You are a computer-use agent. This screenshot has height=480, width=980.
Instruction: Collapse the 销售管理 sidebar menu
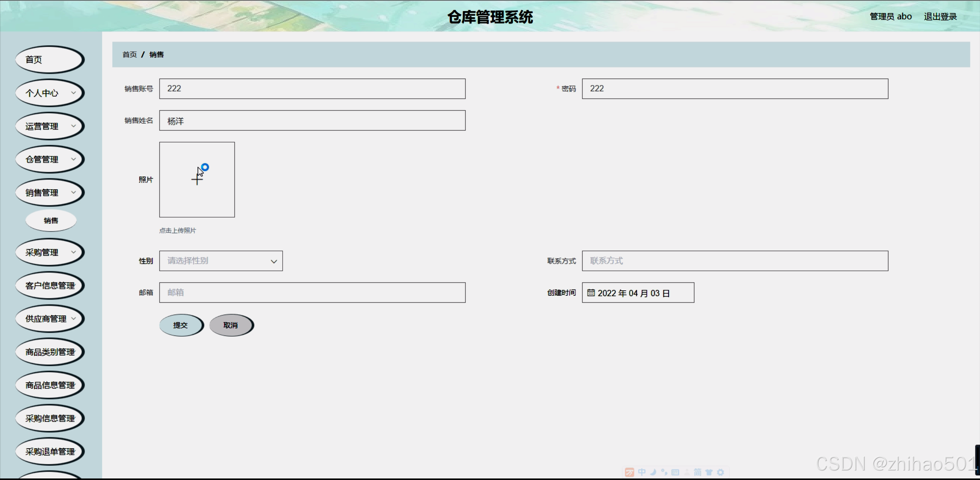[50, 193]
